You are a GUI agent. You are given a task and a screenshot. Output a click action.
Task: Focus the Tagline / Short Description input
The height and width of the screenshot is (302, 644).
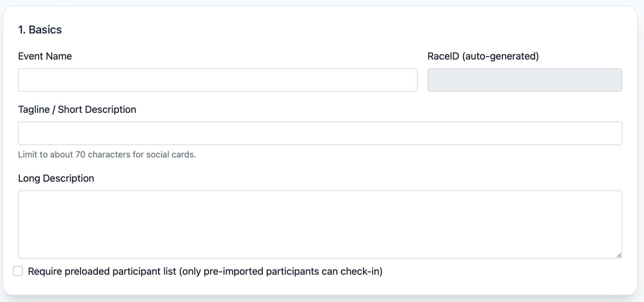320,133
